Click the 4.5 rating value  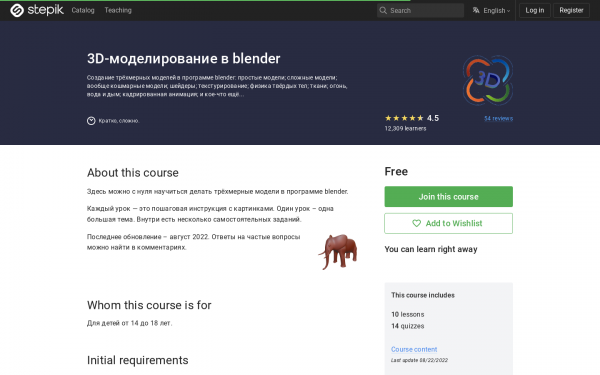tap(433, 118)
